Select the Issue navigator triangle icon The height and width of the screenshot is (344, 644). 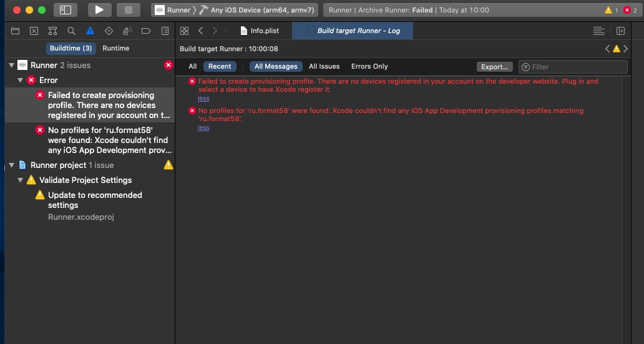90,31
